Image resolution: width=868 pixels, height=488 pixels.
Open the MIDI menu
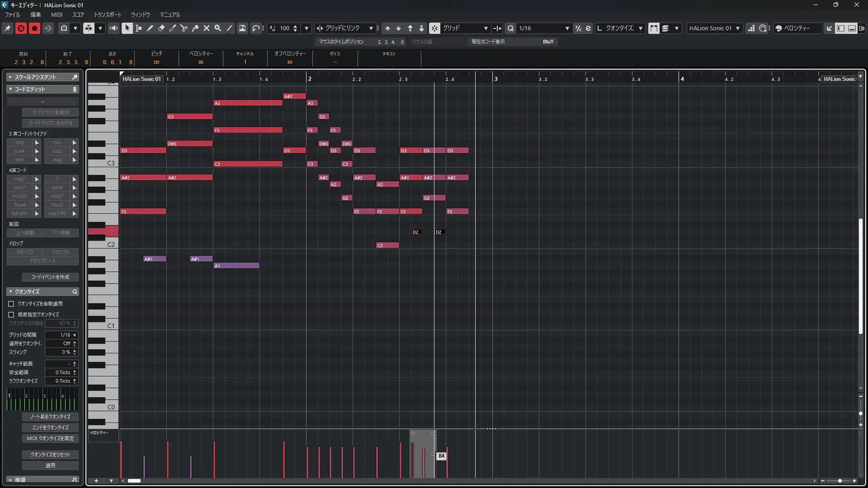coord(57,14)
